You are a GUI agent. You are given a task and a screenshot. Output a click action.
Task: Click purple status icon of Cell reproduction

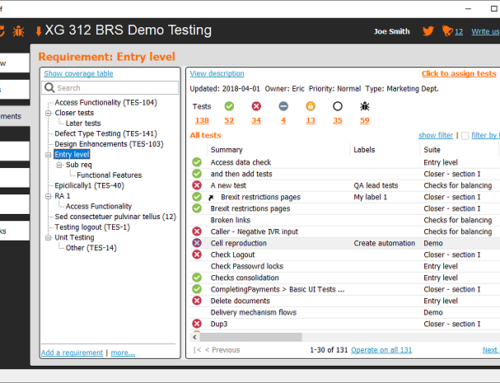point(197,243)
